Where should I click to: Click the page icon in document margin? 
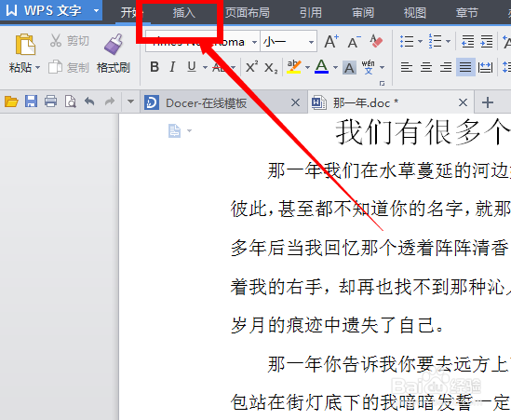click(175, 131)
